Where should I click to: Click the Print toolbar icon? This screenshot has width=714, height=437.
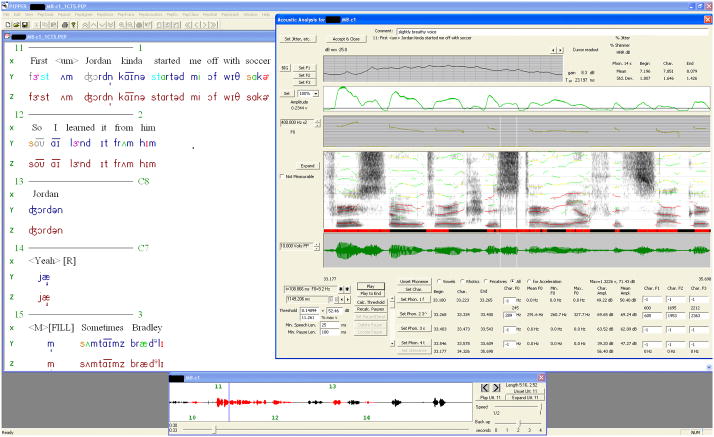tap(65, 23)
